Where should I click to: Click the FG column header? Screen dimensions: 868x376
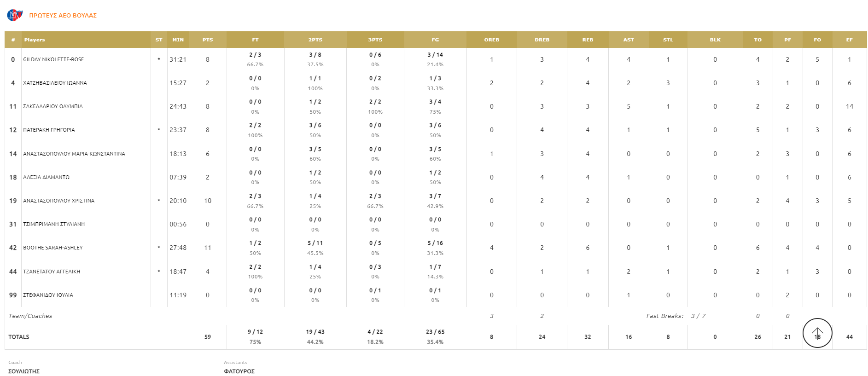click(x=435, y=40)
